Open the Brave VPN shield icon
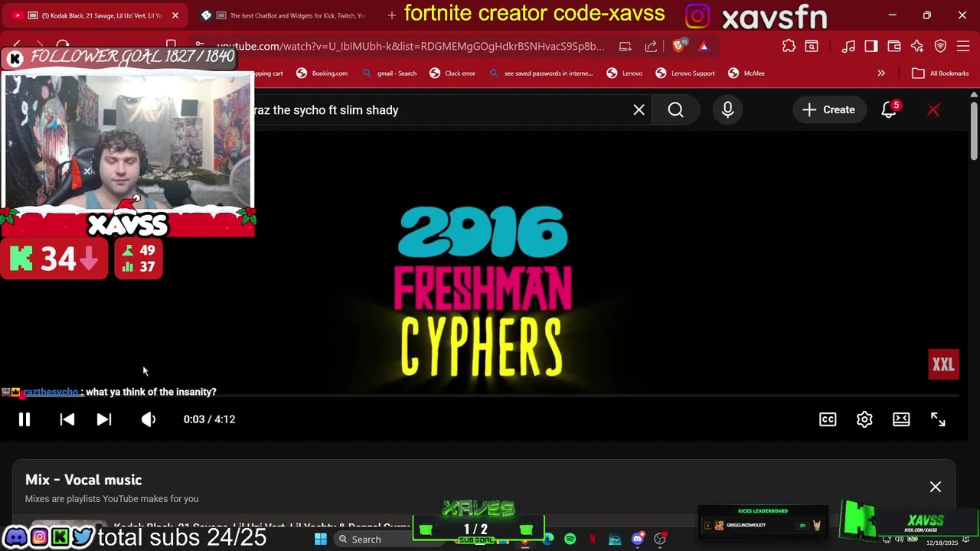Screen dimensions: 980x551 (941, 46)
